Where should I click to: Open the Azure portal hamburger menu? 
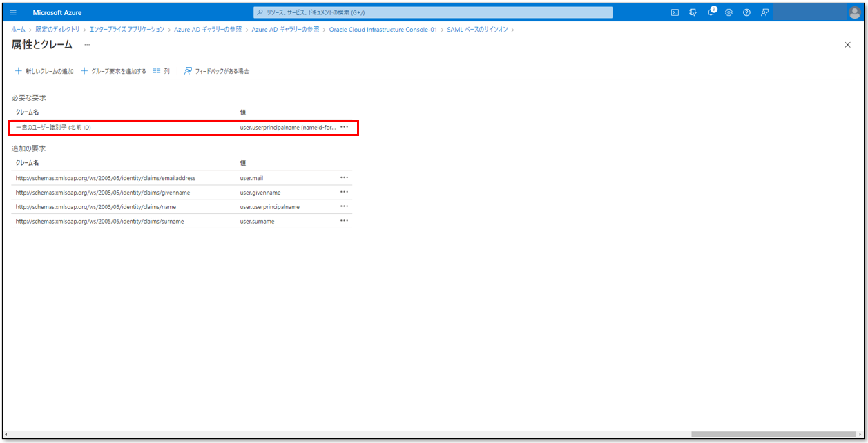click(13, 12)
